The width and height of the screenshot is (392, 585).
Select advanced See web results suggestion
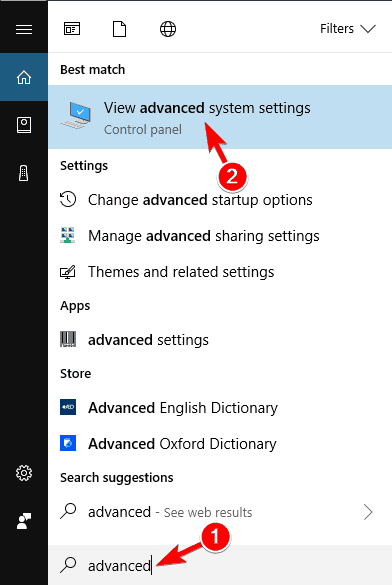pyautogui.click(x=220, y=512)
